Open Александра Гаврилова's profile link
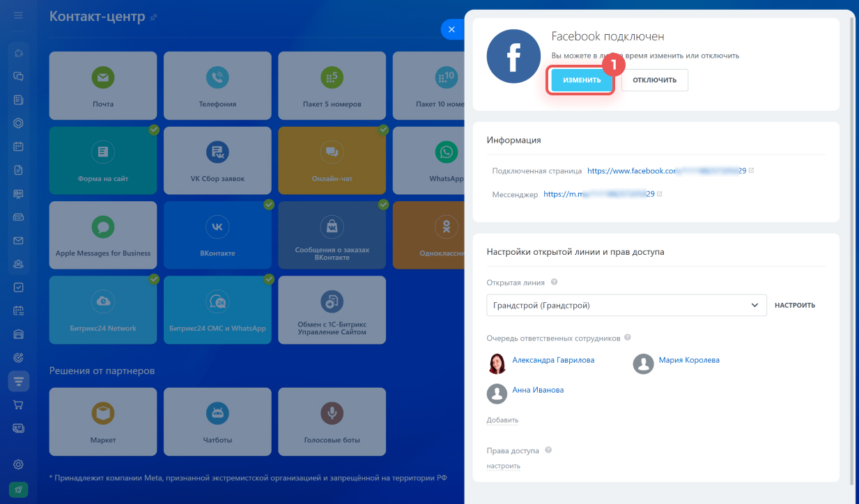This screenshot has height=504, width=859. (553, 360)
